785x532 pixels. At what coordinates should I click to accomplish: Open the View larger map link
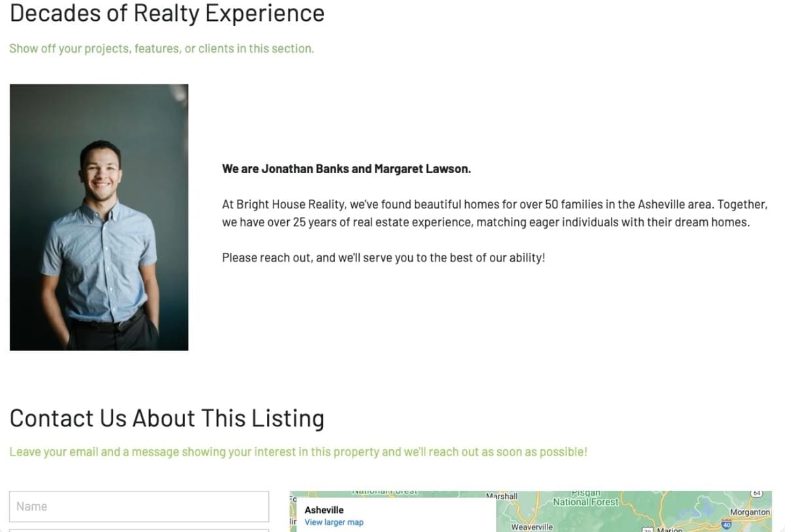tap(334, 522)
